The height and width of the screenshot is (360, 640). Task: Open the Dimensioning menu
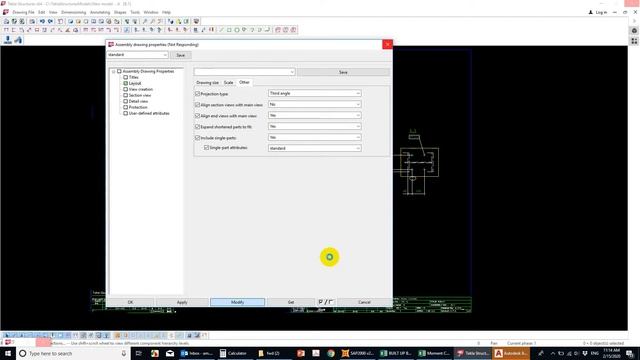tap(73, 12)
